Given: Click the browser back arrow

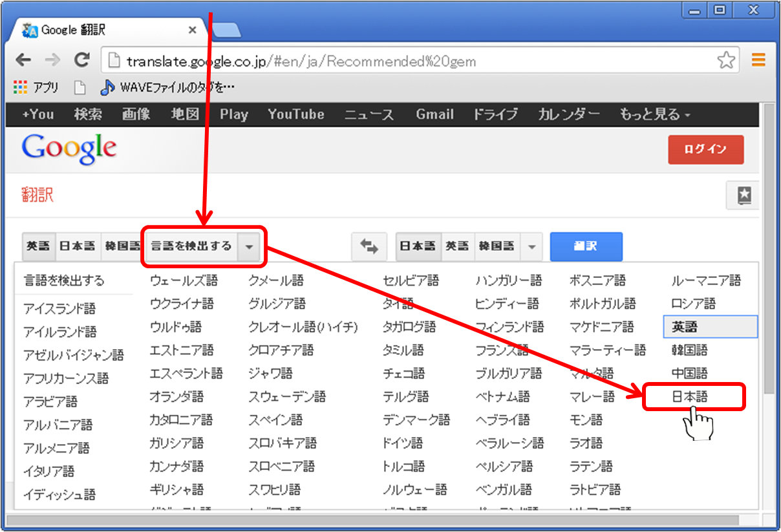Looking at the screenshot, I should 23,61.
